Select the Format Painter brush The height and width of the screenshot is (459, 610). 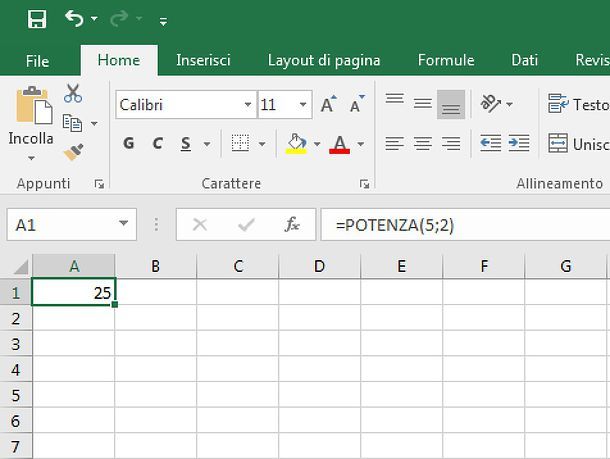[73, 152]
